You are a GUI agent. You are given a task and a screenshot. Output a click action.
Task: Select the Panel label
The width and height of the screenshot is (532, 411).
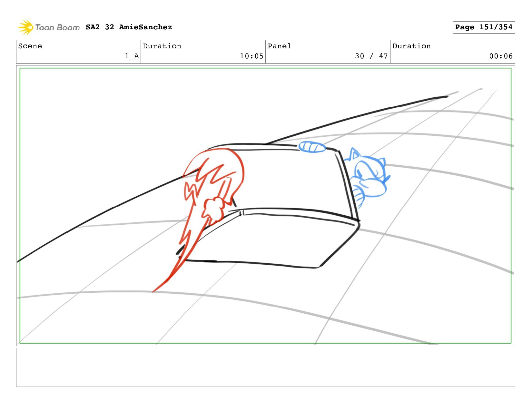click(x=279, y=46)
